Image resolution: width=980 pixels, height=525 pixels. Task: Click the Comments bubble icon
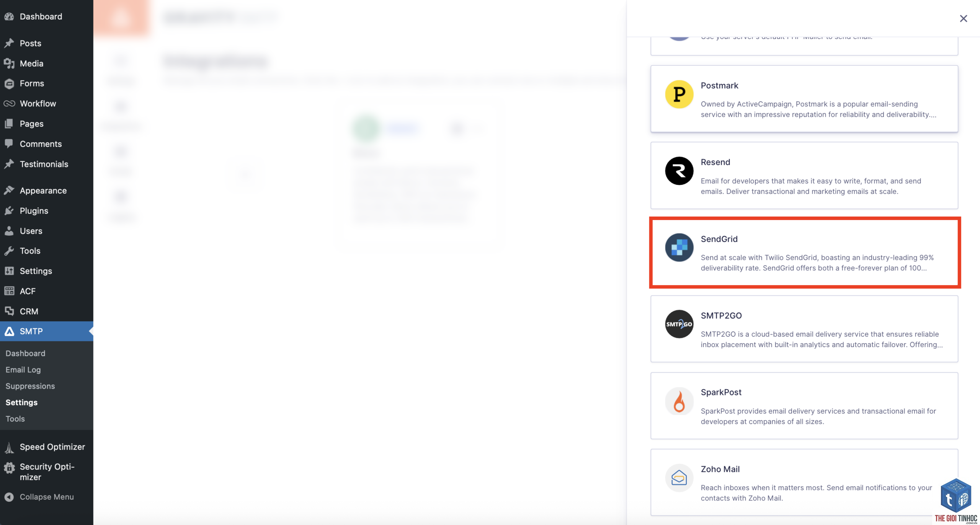coord(9,143)
